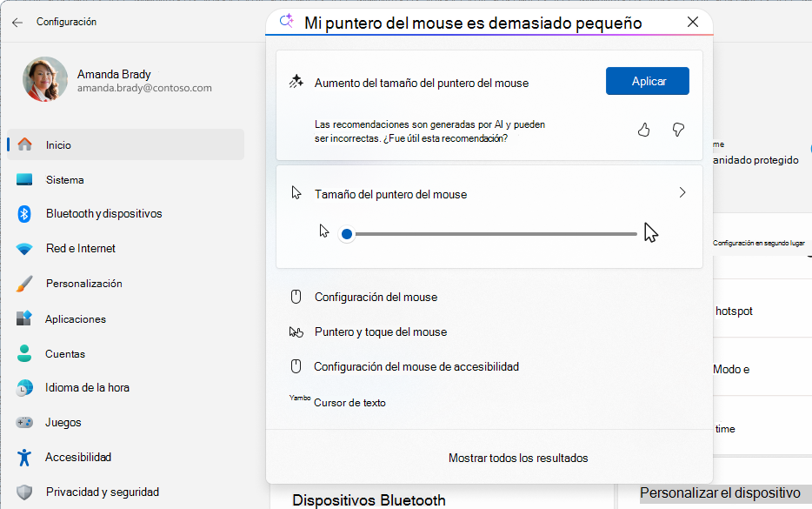Viewport: 812px width, 509px height.
Task: Click the Juegos gamepad icon
Action: (25, 422)
